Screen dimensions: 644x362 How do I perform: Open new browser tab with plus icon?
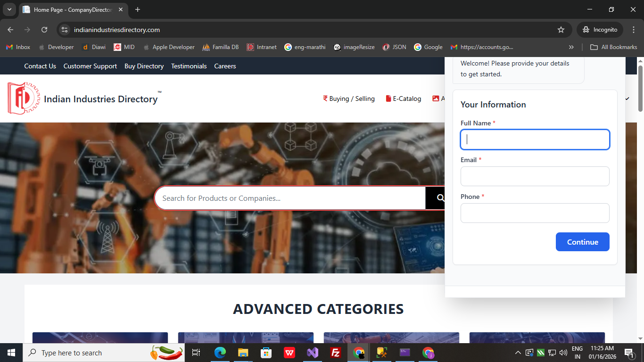[138, 9]
